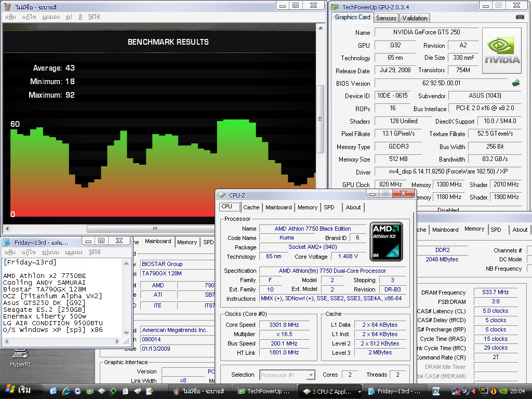532x399 pixels.
Task: Open the แฟ้ม menu in Paint
Action: 10,17
